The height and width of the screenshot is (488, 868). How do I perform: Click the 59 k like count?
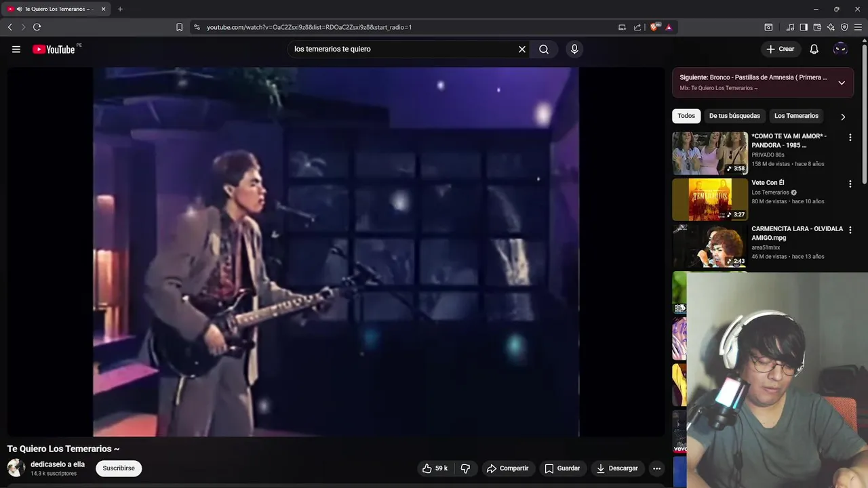(x=441, y=468)
